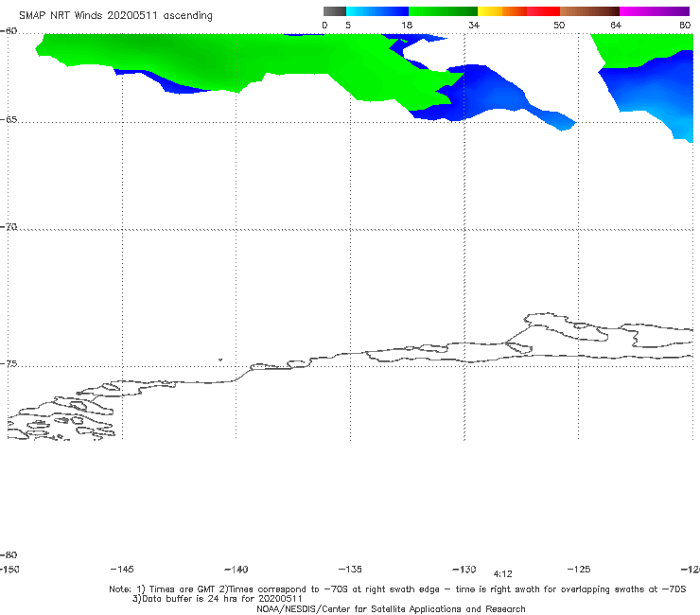
Task: Click the "SMAP NRT Winds 20200511 ascending" title
Action: tap(115, 16)
